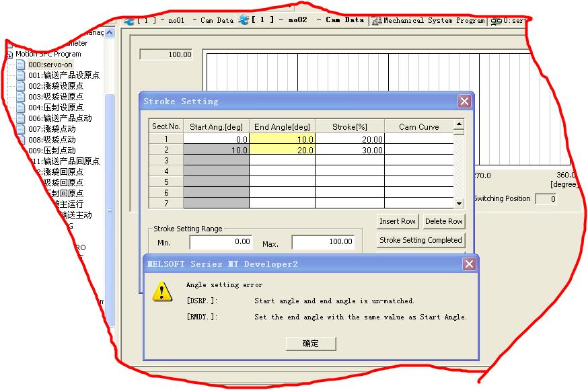Click the warning icon in error dialog
The width and height of the screenshot is (588, 390).
pyautogui.click(x=161, y=290)
